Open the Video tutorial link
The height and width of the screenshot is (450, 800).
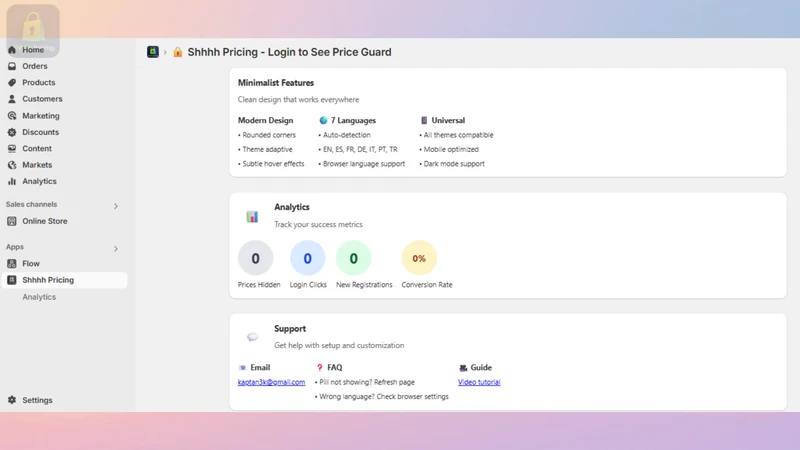[479, 382]
